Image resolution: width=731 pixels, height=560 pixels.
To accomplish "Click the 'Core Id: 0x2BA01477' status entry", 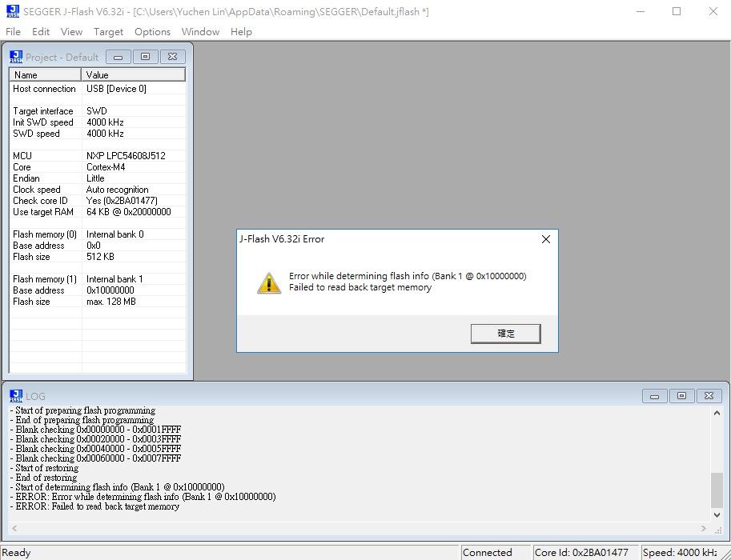I will 586,553.
